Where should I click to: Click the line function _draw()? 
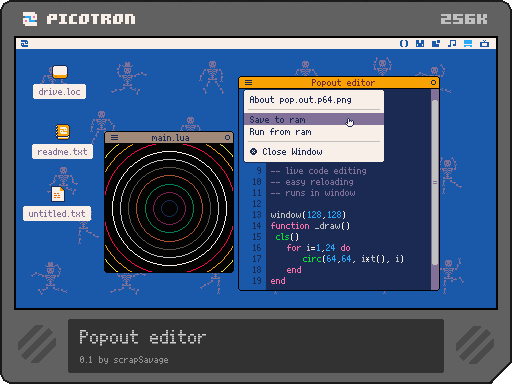(310, 226)
